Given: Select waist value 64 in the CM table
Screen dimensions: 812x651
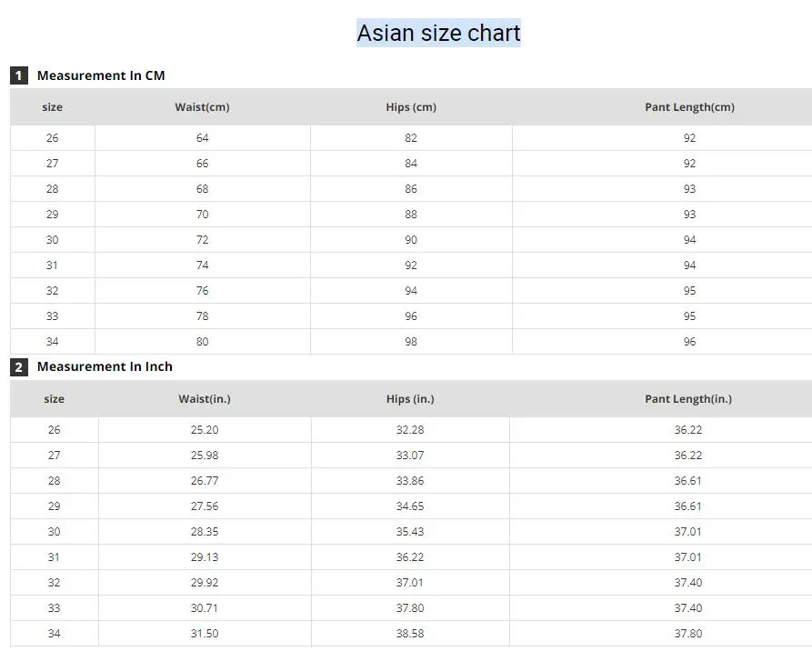Looking at the screenshot, I should coord(202,138).
